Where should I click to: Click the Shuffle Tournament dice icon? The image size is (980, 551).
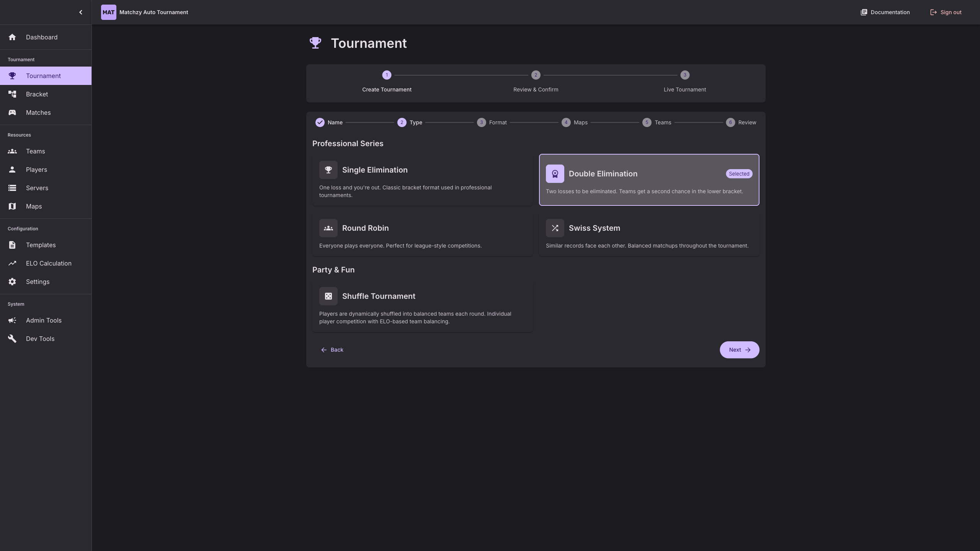click(328, 296)
